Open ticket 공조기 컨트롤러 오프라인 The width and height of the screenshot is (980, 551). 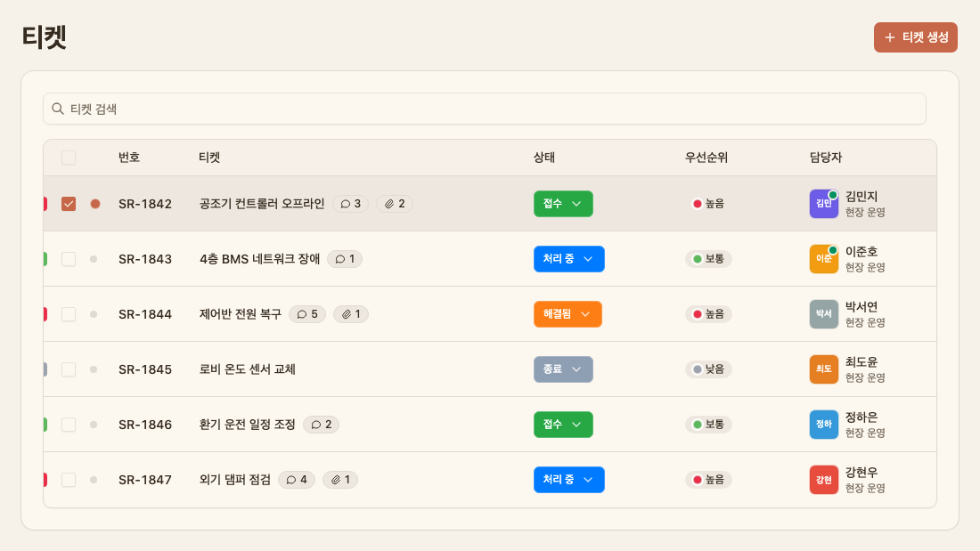point(262,204)
